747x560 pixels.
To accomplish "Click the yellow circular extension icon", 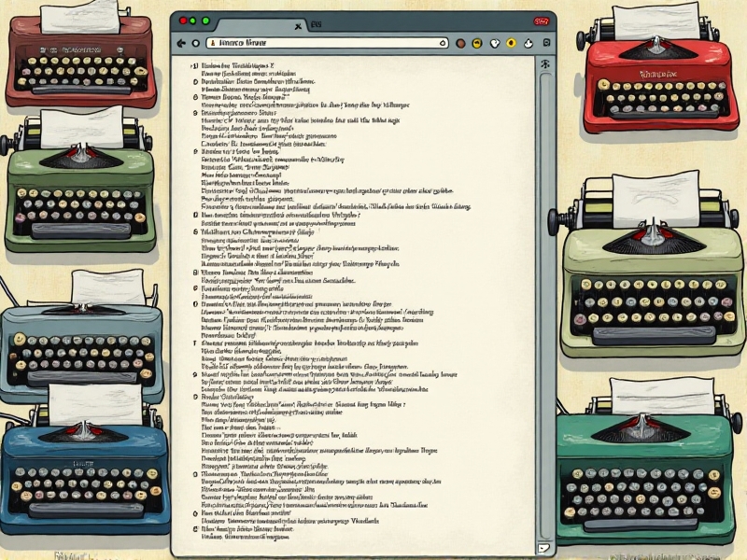I will (477, 43).
